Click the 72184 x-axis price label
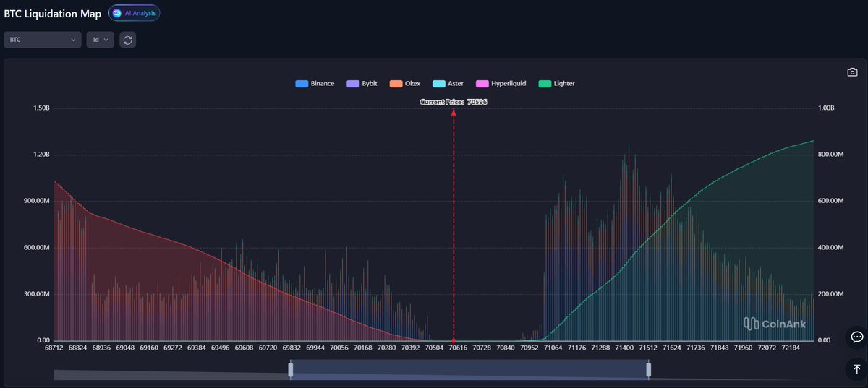This screenshot has width=868, height=388. (x=791, y=348)
